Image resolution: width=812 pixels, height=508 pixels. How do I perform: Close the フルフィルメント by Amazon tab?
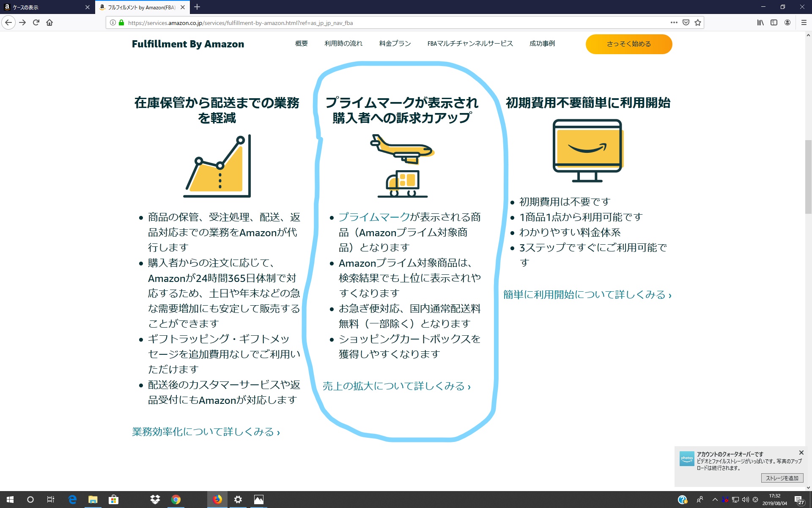[183, 7]
